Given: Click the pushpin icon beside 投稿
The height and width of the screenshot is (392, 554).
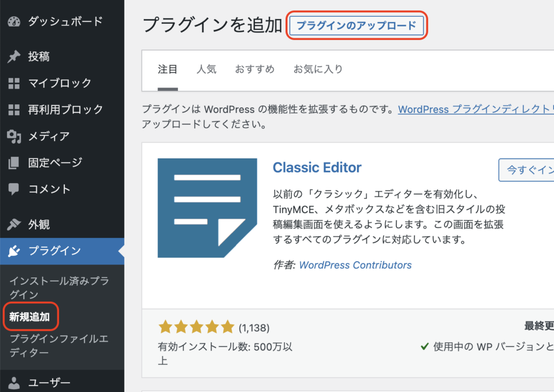Looking at the screenshot, I should pyautogui.click(x=14, y=57).
